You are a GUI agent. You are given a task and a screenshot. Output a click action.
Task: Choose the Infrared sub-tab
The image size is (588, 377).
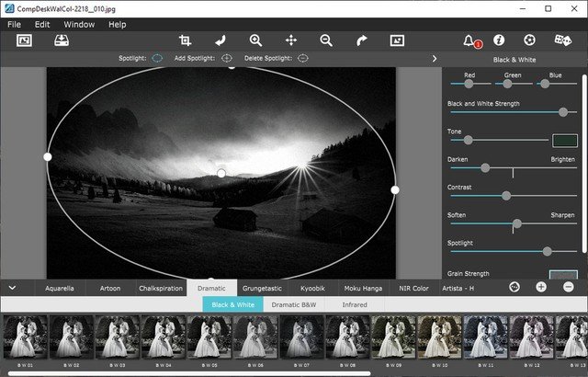[355, 304]
